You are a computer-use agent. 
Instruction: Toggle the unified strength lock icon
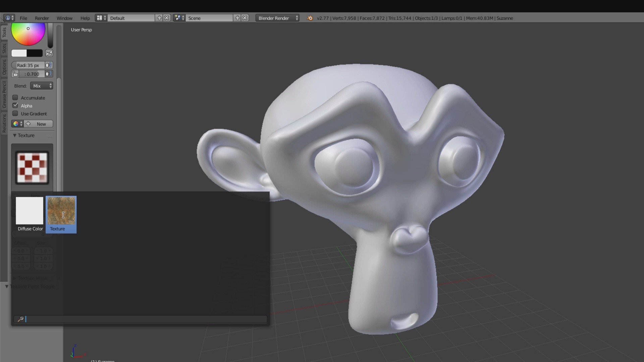click(x=15, y=74)
